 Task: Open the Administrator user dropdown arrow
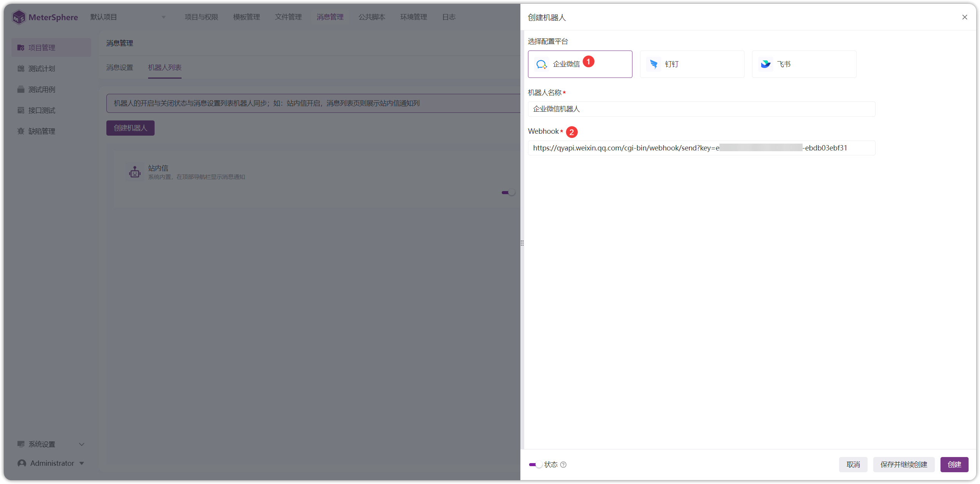click(81, 463)
